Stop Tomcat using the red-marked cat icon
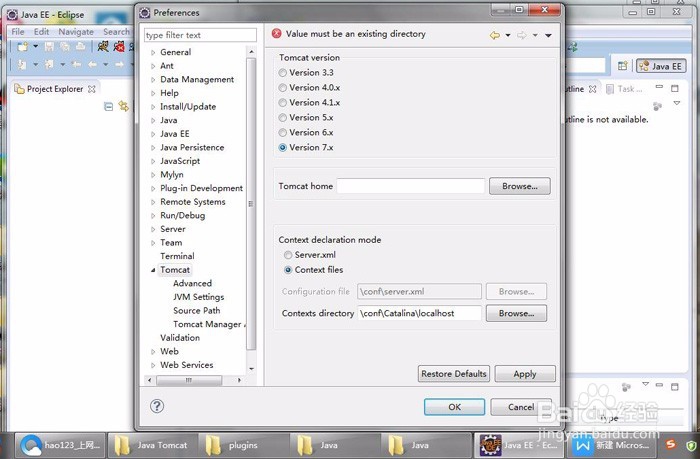Viewport: 700px width, 459px height. coord(119,46)
